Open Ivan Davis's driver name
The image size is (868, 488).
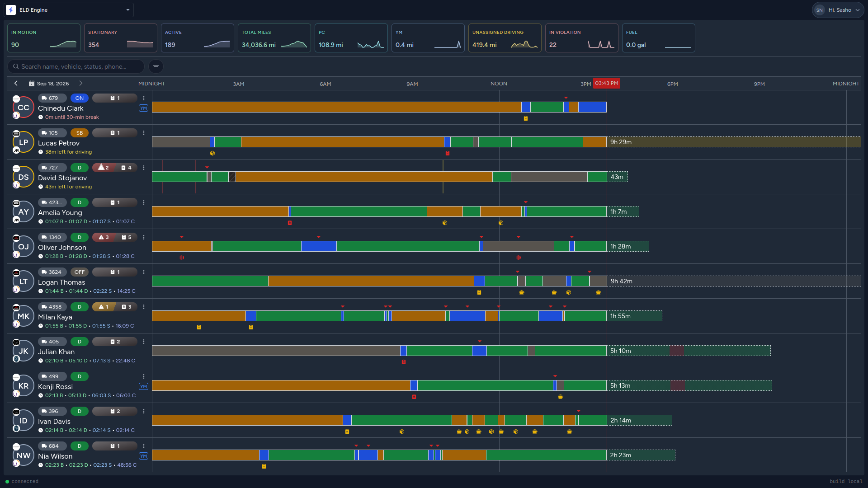click(54, 422)
